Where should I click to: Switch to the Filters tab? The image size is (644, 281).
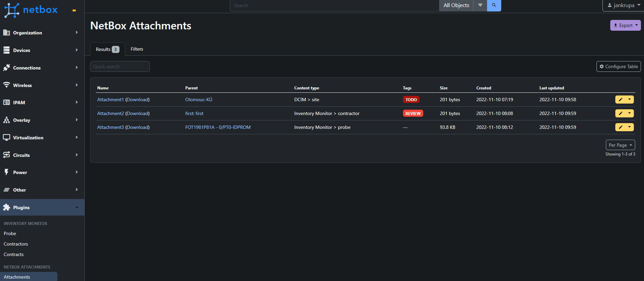pyautogui.click(x=137, y=49)
